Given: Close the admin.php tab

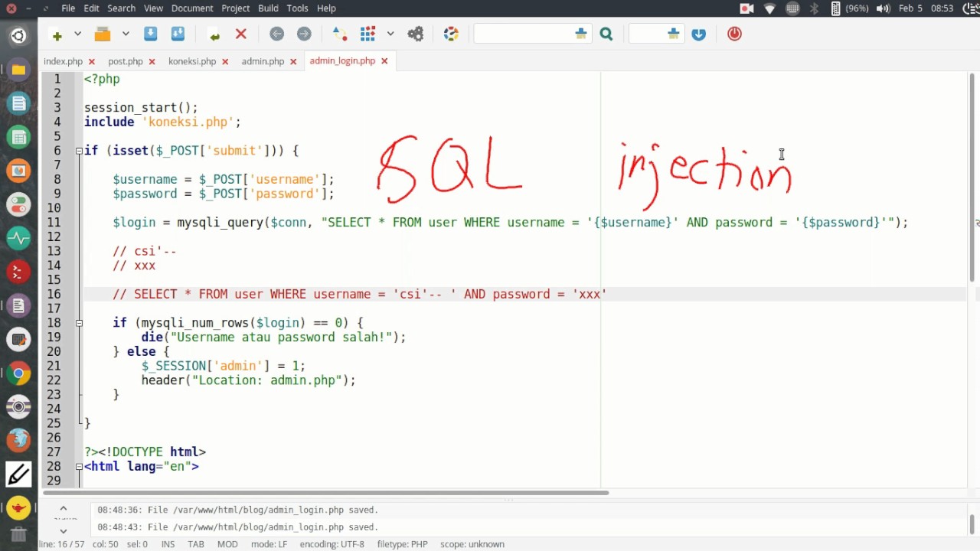Looking at the screenshot, I should [x=293, y=61].
